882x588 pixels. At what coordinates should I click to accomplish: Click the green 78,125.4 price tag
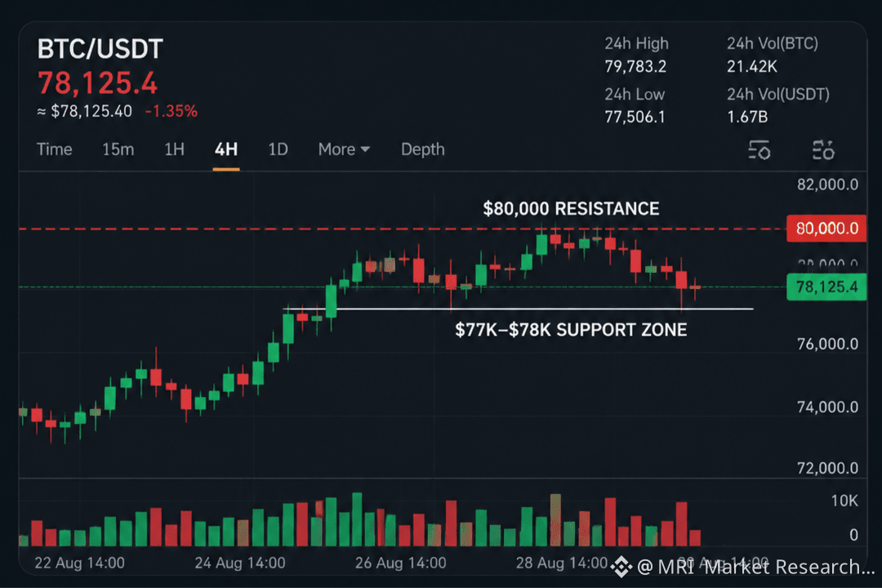(826, 287)
